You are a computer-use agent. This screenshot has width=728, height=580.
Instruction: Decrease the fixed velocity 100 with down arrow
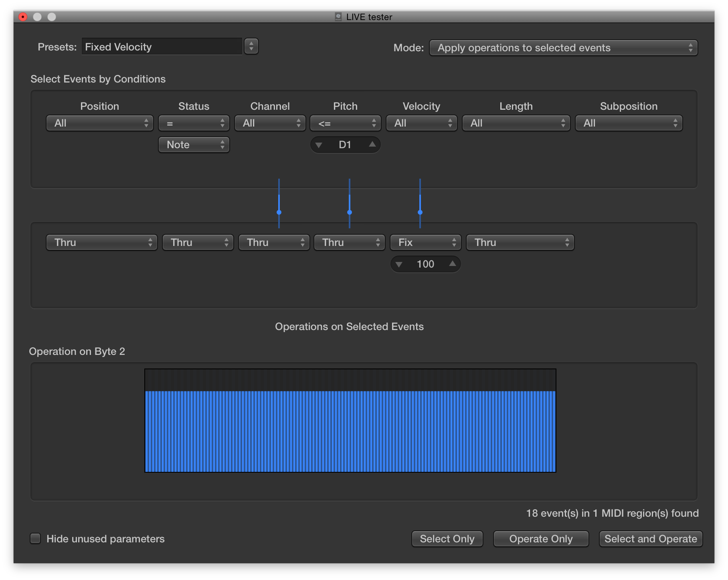(398, 264)
